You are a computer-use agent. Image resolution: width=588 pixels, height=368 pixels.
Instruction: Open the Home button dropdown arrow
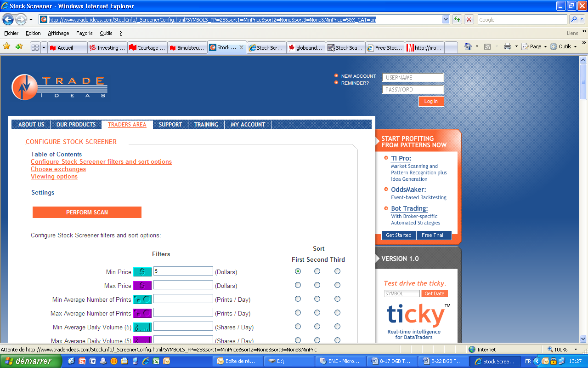tap(477, 46)
